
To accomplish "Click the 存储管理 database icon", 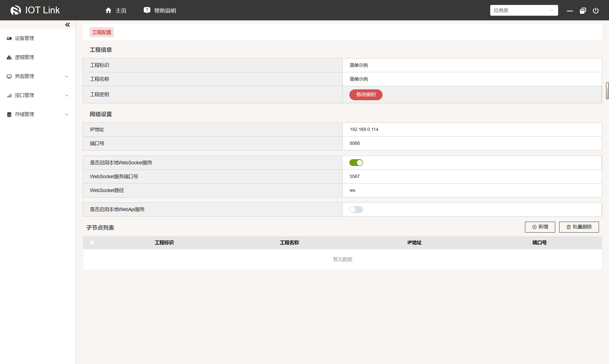I will [x=9, y=114].
